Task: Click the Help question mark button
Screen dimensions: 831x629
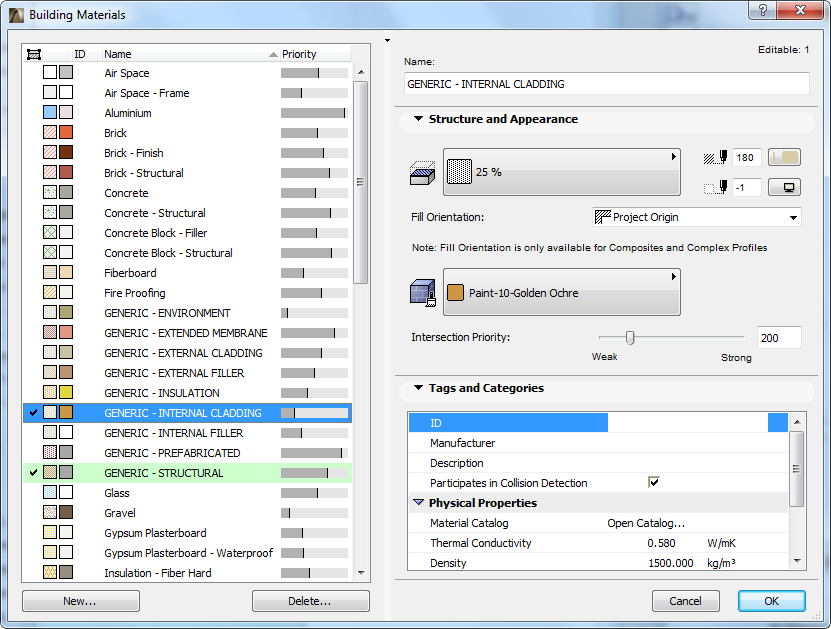Action: click(763, 10)
